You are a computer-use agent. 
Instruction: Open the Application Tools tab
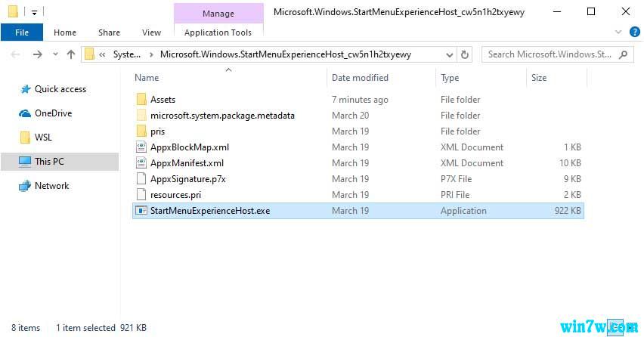[x=218, y=32]
